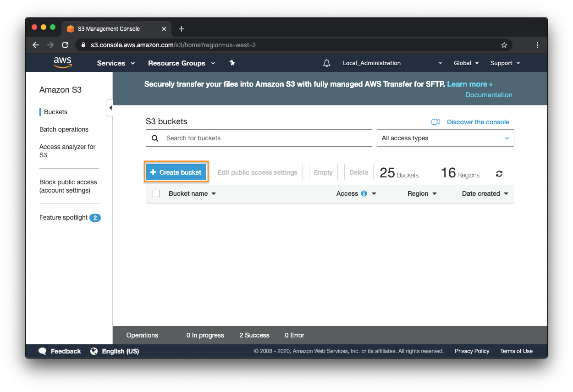Click the Discover the console link

(x=478, y=122)
